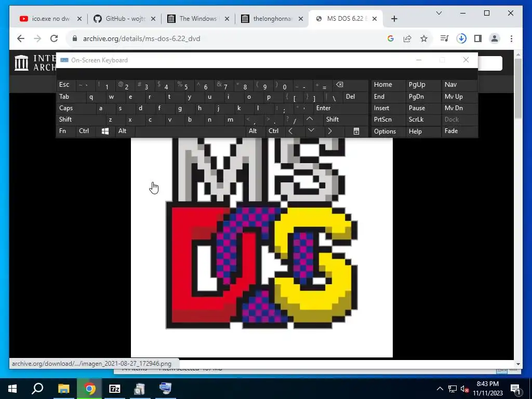Toggle Fn key on On-Screen Keyboard
This screenshot has height=399, width=532.
point(66,131)
